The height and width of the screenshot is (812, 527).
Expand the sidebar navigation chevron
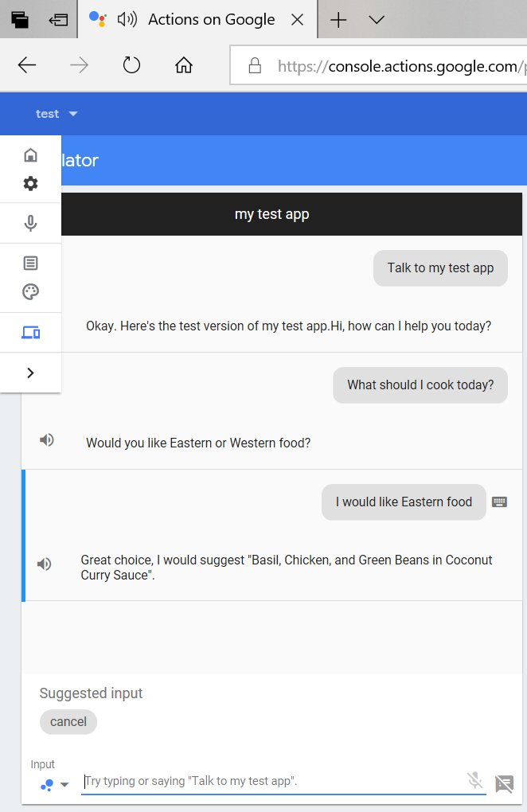(30, 373)
